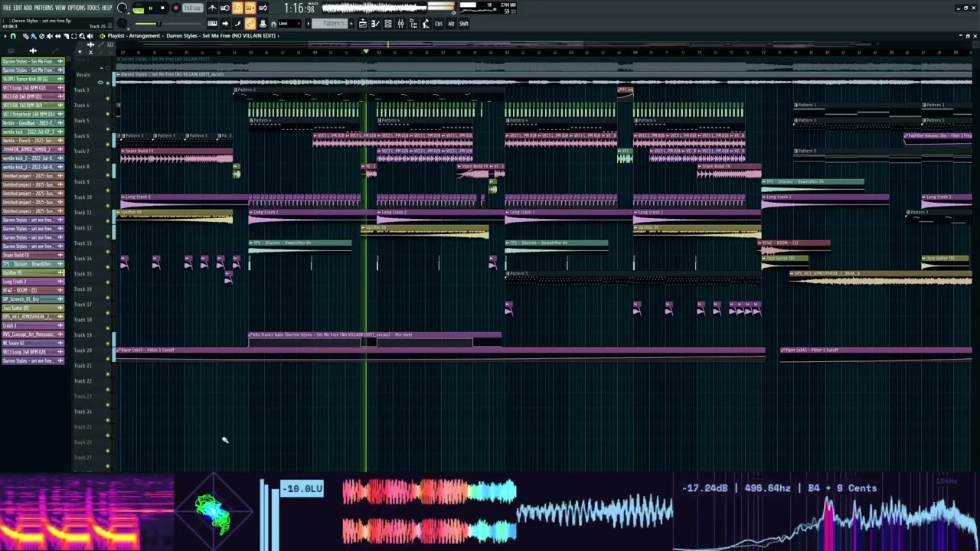980x551 pixels.
Task: Open the snap selector showing Line
Action: point(289,24)
